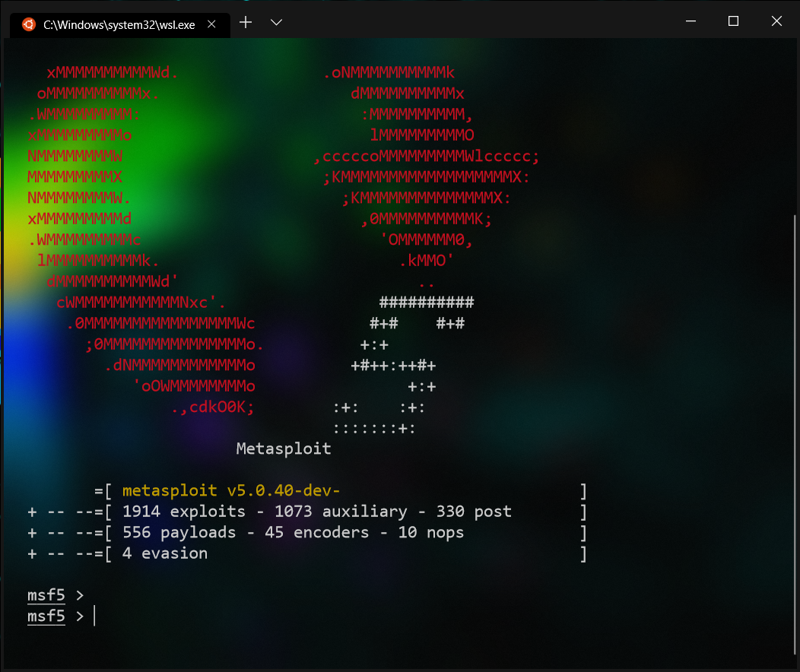Close the wsl.exe tab with its X

pyautogui.click(x=211, y=24)
